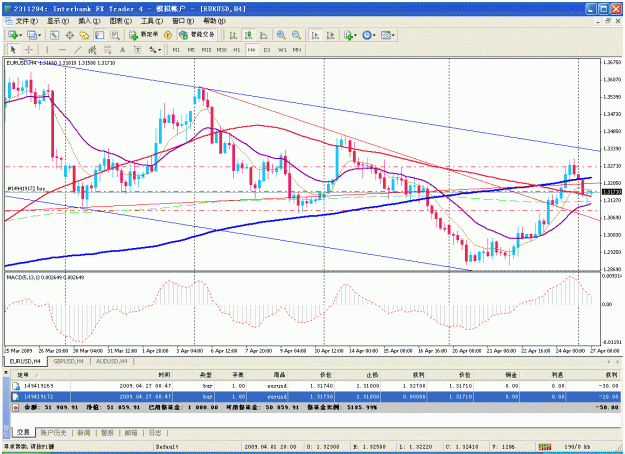
Task: Open the Indicators list icon
Action: pos(349,35)
